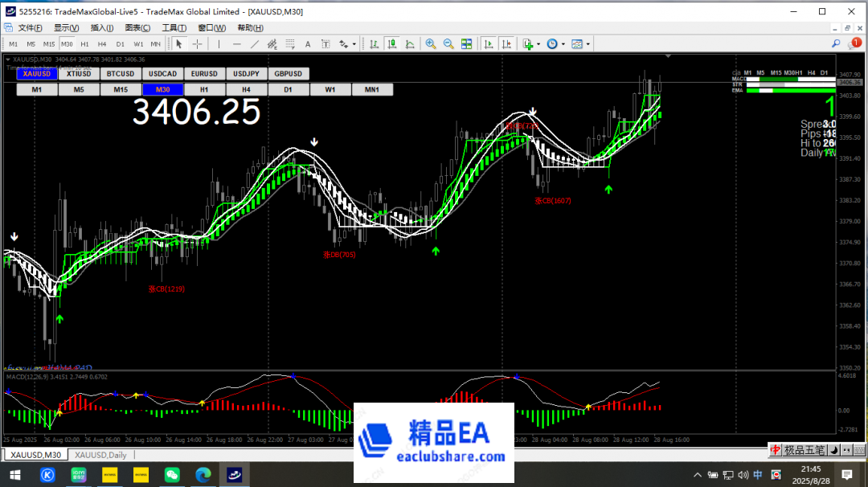Open the WeChat taskbar icon
Screen dimensions: 868x487
[172, 473]
